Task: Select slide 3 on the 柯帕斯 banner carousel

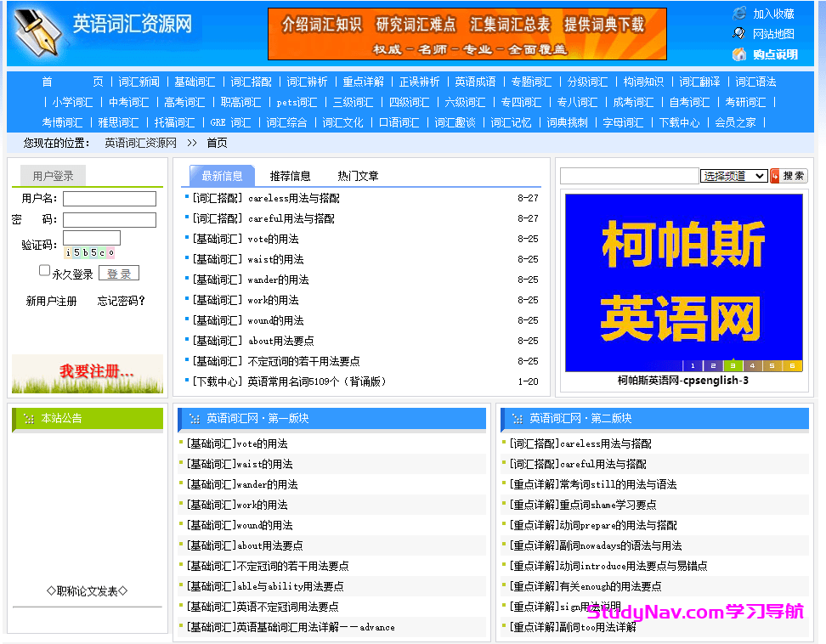Action: tap(732, 366)
